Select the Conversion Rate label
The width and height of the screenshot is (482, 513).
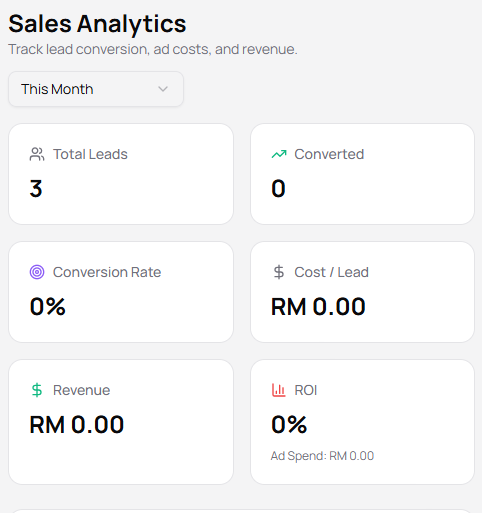click(x=107, y=272)
